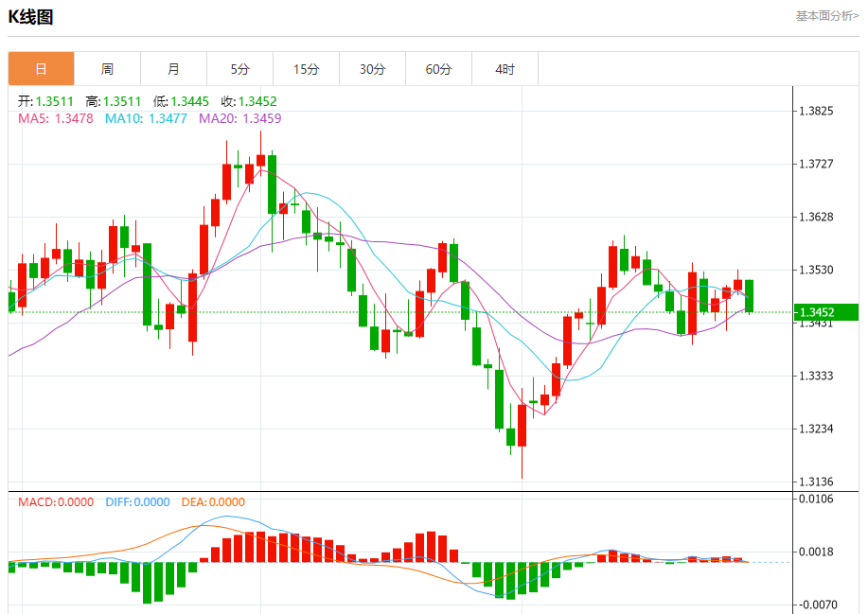Click the 0.0018 MACD axis label

tap(816, 552)
